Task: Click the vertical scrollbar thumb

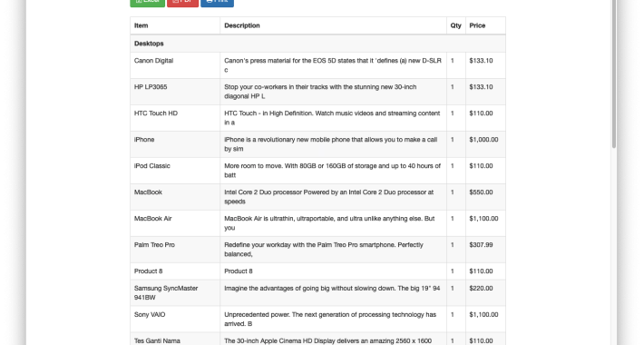Action: (614, 74)
